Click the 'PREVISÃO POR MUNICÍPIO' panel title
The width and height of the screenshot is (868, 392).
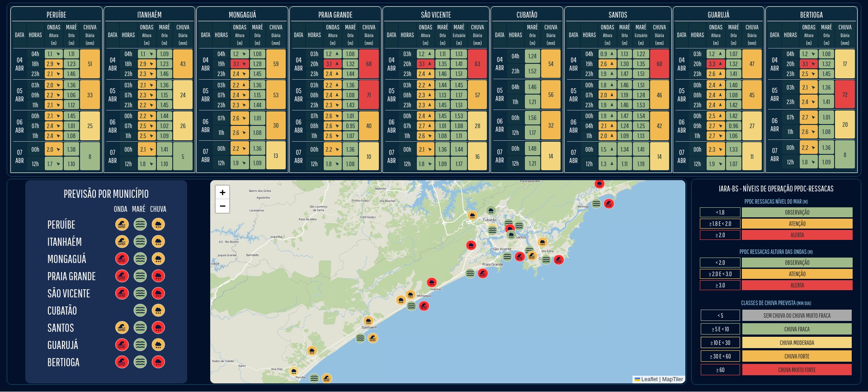(x=106, y=194)
